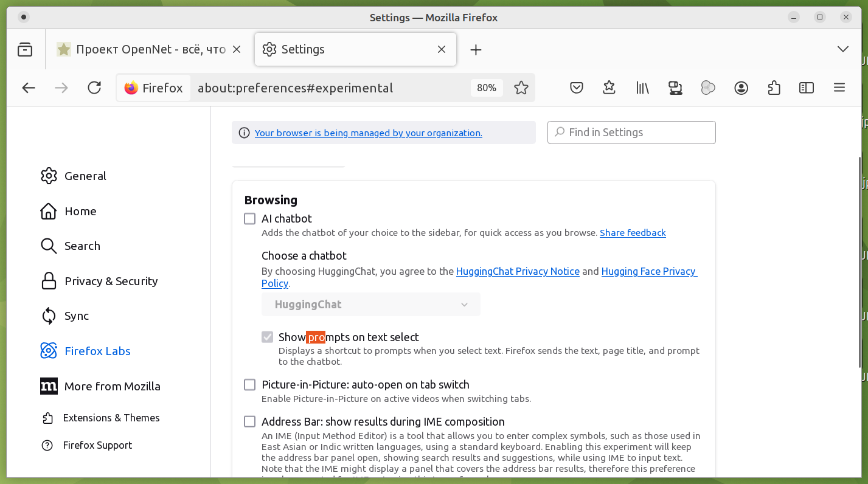Click the General gear icon
This screenshot has height=484, width=868.
[x=49, y=176]
